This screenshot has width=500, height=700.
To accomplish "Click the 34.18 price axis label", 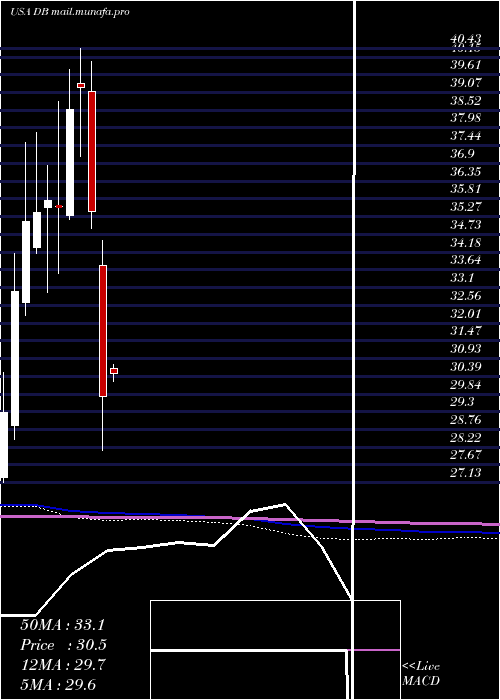I will tap(466, 242).
